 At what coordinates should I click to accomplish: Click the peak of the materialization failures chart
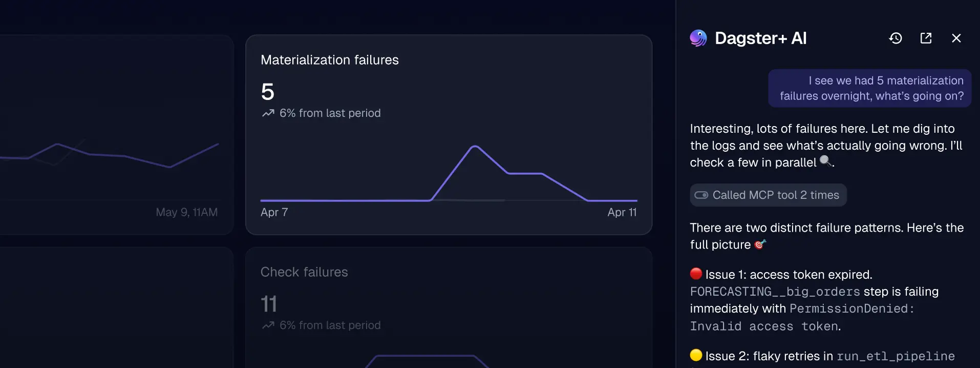click(x=475, y=147)
